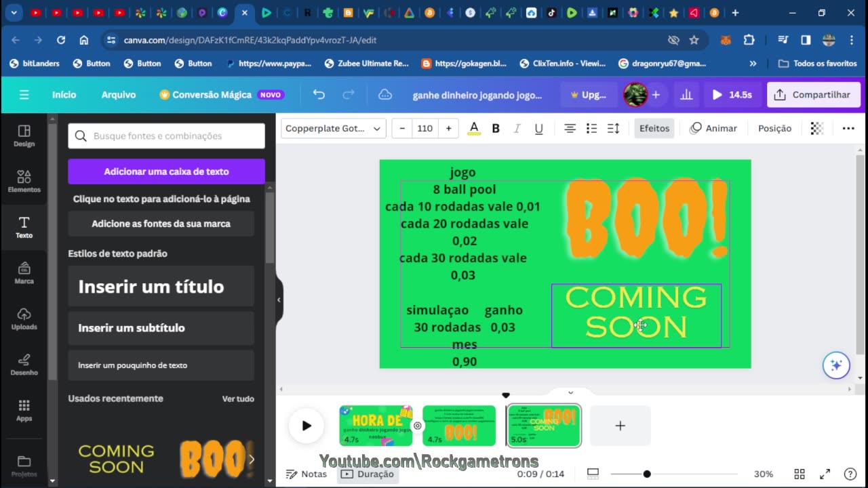Add a new page with plus
This screenshot has height=488, width=868.
[620, 426]
